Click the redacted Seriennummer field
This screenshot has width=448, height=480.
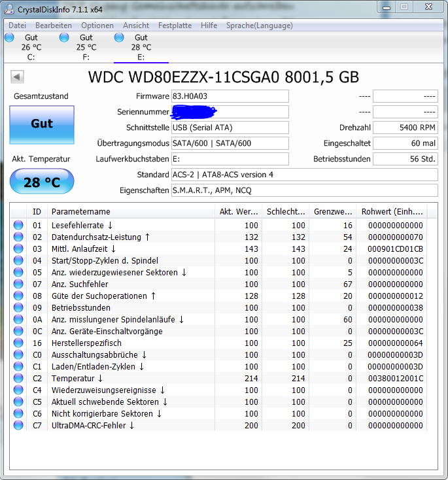(230, 112)
